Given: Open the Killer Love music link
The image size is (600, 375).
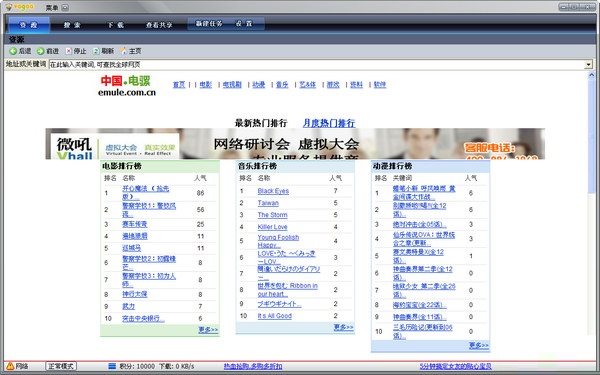Looking at the screenshot, I should (272, 227).
